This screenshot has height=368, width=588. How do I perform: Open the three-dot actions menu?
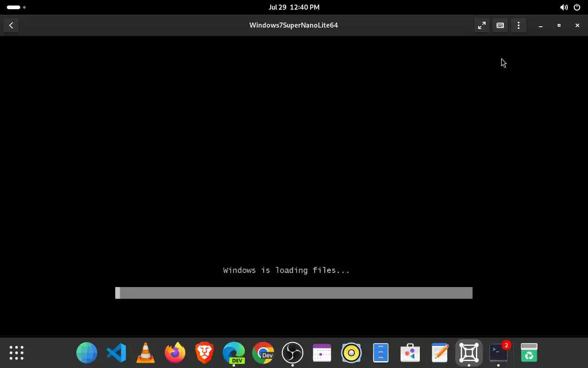[x=519, y=25]
